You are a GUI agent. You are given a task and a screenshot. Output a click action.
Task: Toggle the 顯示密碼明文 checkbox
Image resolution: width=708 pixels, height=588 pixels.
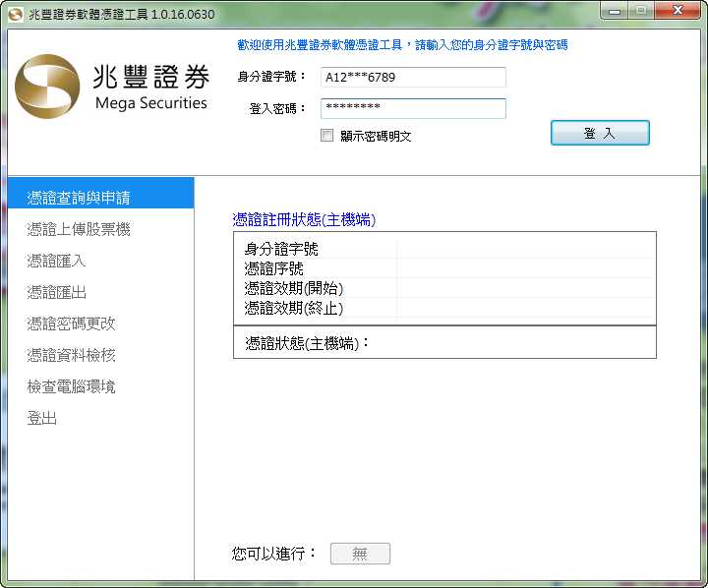(326, 135)
